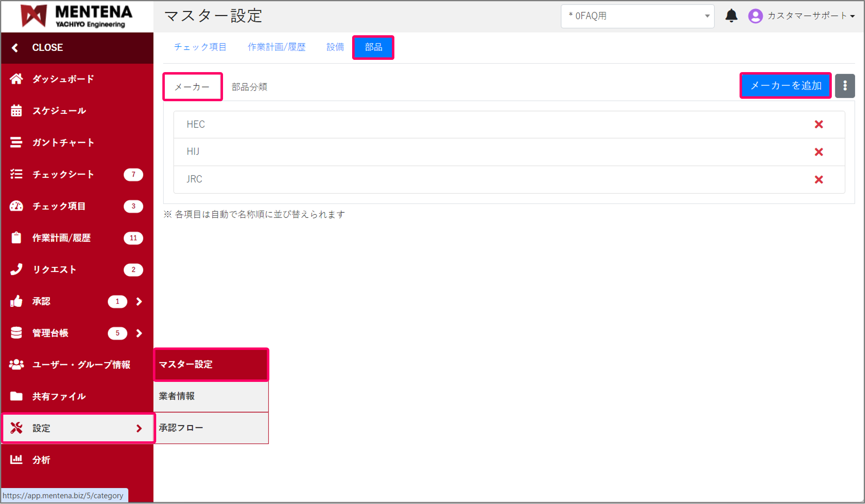Click the notification bell icon
Screen dimensions: 865x504
pyautogui.click(x=731, y=16)
